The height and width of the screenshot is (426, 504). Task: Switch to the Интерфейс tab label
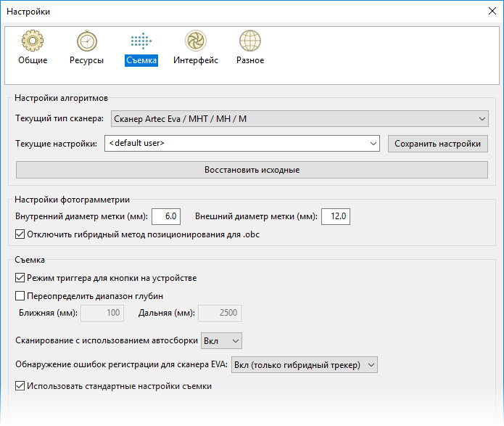click(195, 61)
